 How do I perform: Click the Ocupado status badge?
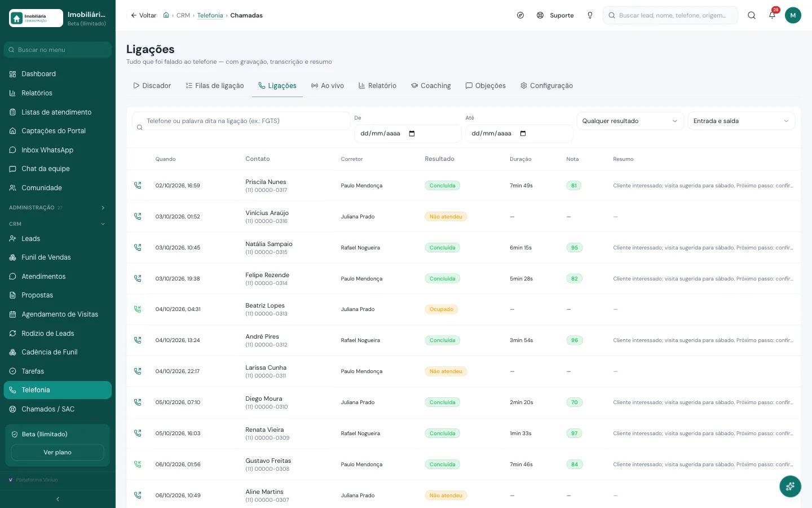(442, 309)
